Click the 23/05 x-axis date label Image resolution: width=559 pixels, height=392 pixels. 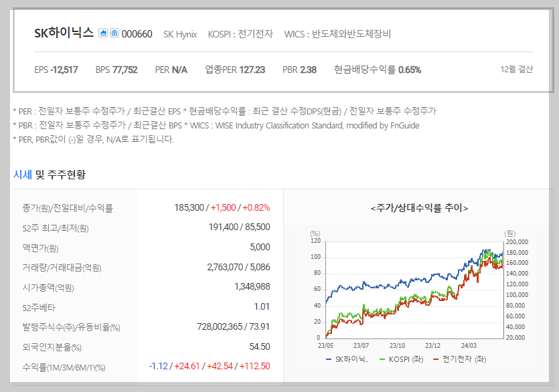(325, 346)
